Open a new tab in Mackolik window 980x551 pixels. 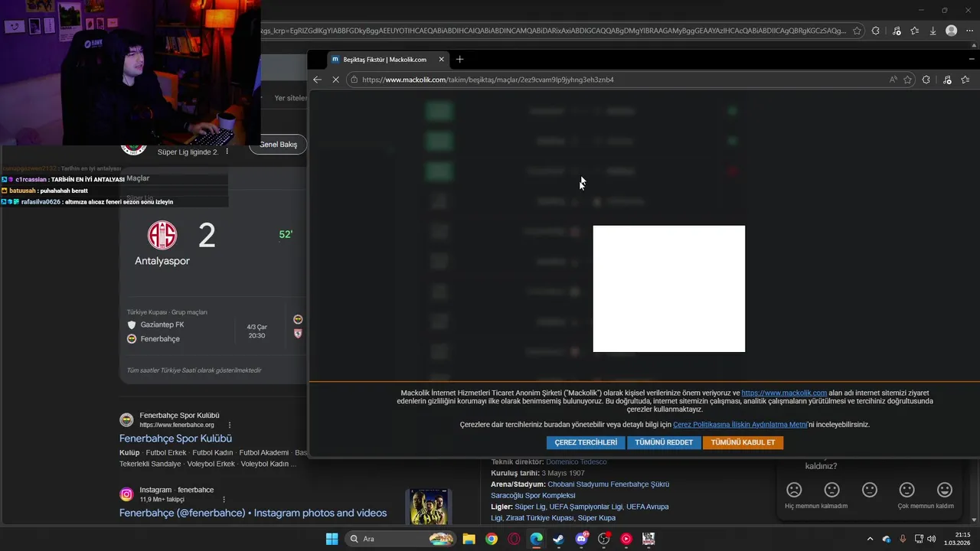coord(459,59)
